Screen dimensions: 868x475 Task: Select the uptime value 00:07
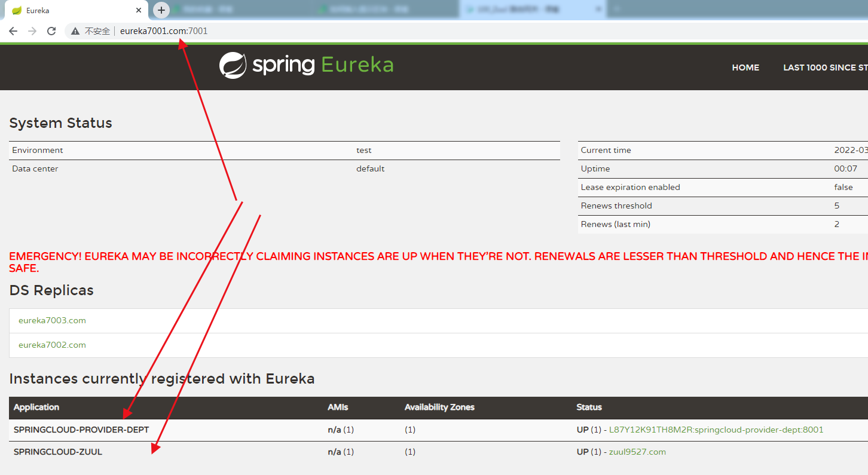[x=846, y=168]
